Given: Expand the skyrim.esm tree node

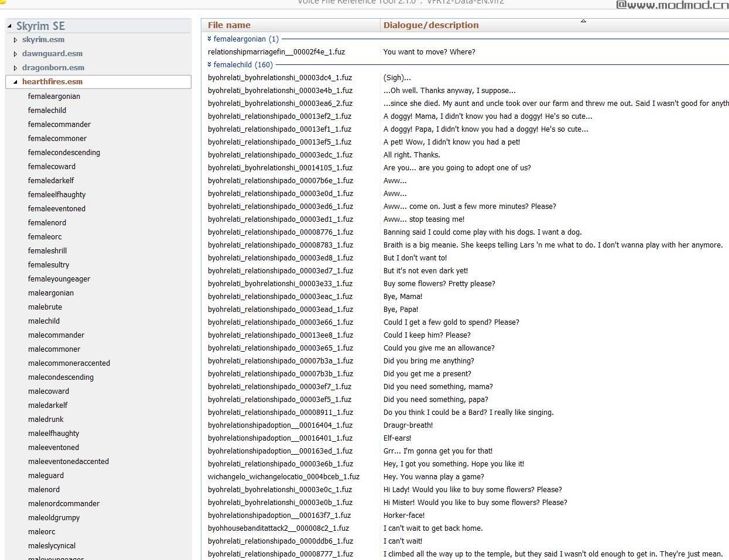Looking at the screenshot, I should point(15,40).
